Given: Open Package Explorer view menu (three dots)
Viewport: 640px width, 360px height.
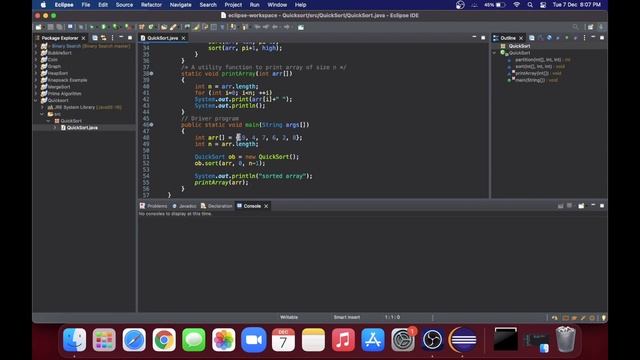Looking at the screenshot, I should 113,38.
